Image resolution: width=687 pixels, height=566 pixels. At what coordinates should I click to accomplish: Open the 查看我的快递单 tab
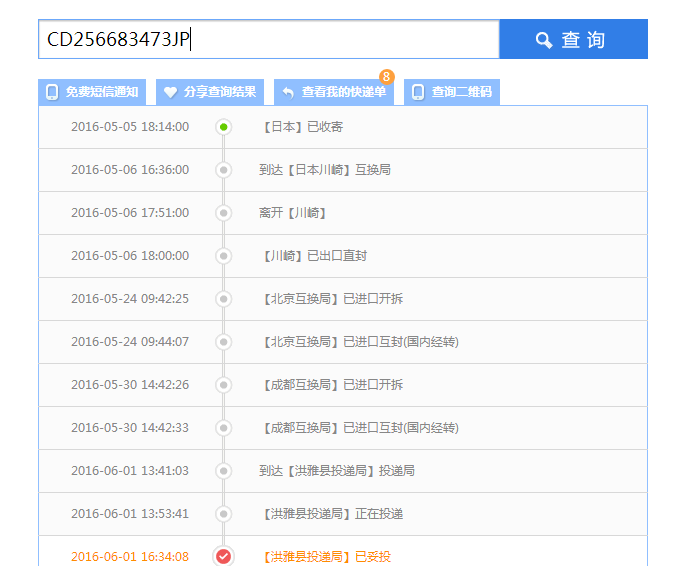click(334, 92)
